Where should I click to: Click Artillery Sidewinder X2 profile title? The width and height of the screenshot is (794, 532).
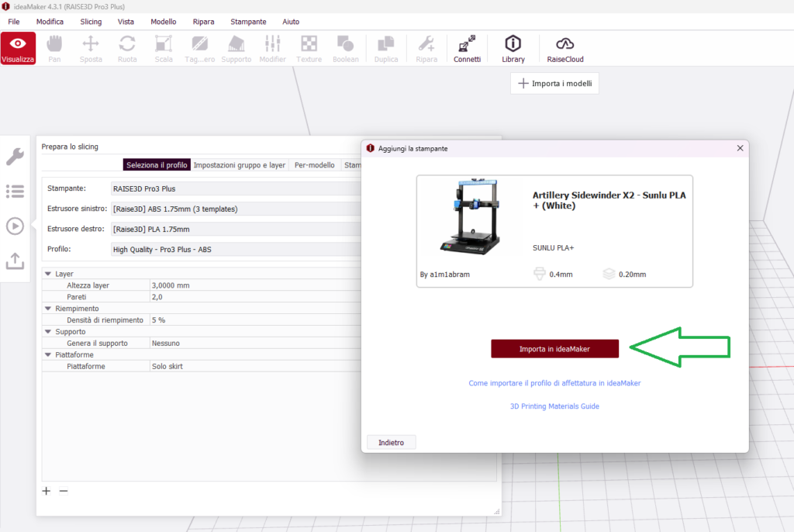point(609,200)
